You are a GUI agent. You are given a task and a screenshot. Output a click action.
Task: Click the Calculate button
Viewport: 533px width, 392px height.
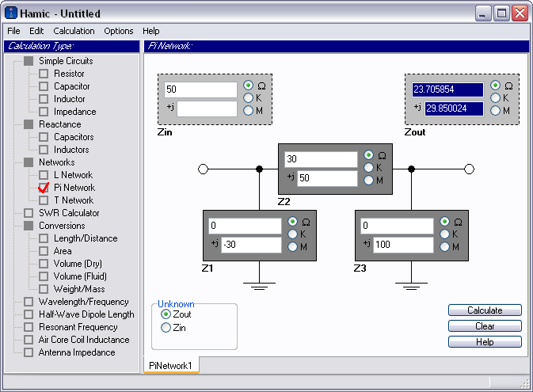(x=485, y=310)
